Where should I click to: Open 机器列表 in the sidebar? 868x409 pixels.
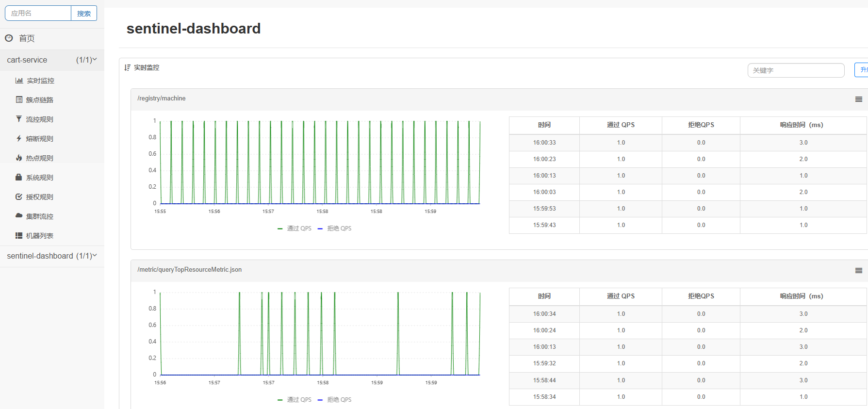click(40, 236)
